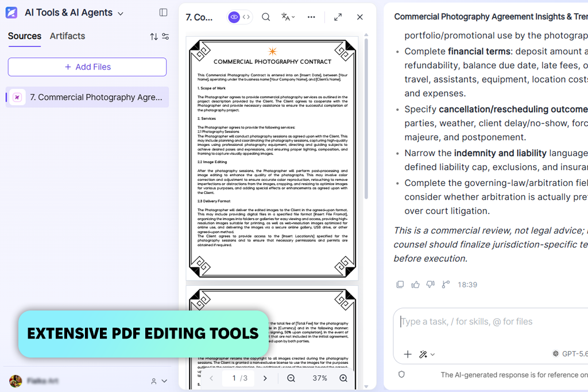Click the 37% zoom level value

[x=319, y=378]
